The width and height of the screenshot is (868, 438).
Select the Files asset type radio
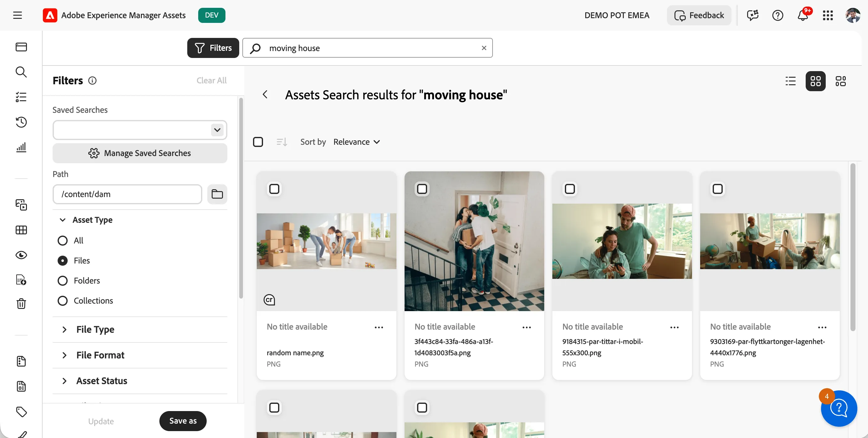point(63,261)
